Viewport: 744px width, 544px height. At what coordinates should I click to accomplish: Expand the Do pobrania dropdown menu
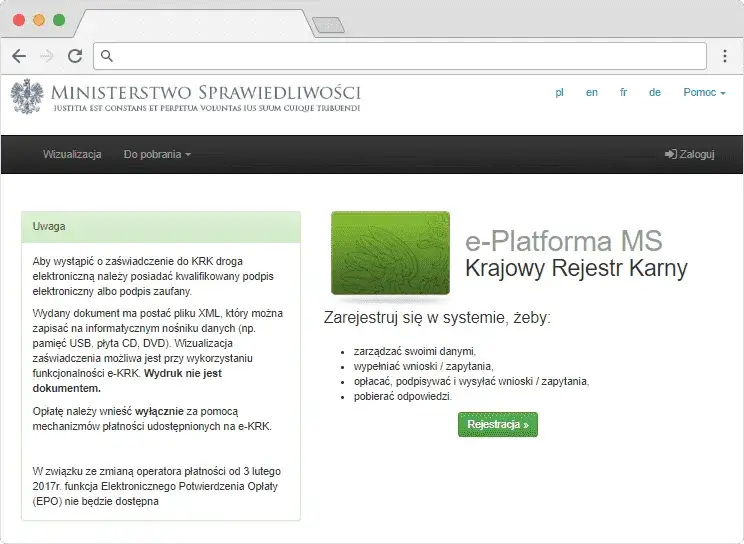point(157,154)
